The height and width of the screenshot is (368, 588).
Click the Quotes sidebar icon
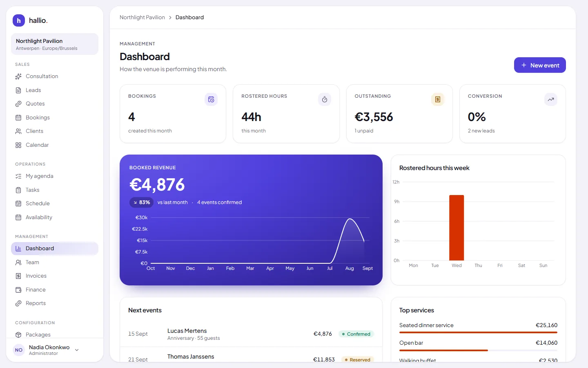click(x=18, y=104)
